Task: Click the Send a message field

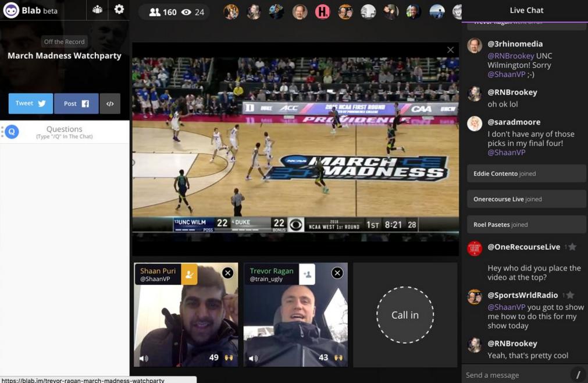Action: (x=516, y=375)
